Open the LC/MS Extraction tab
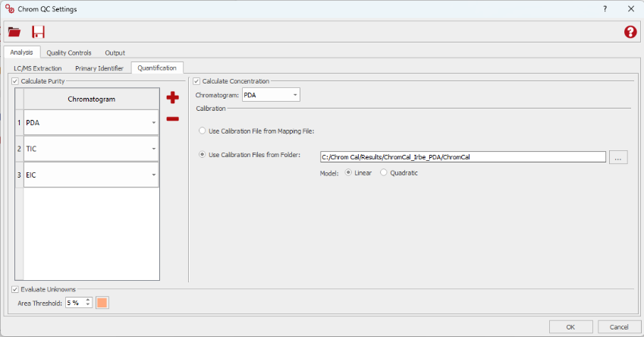 pyautogui.click(x=38, y=68)
